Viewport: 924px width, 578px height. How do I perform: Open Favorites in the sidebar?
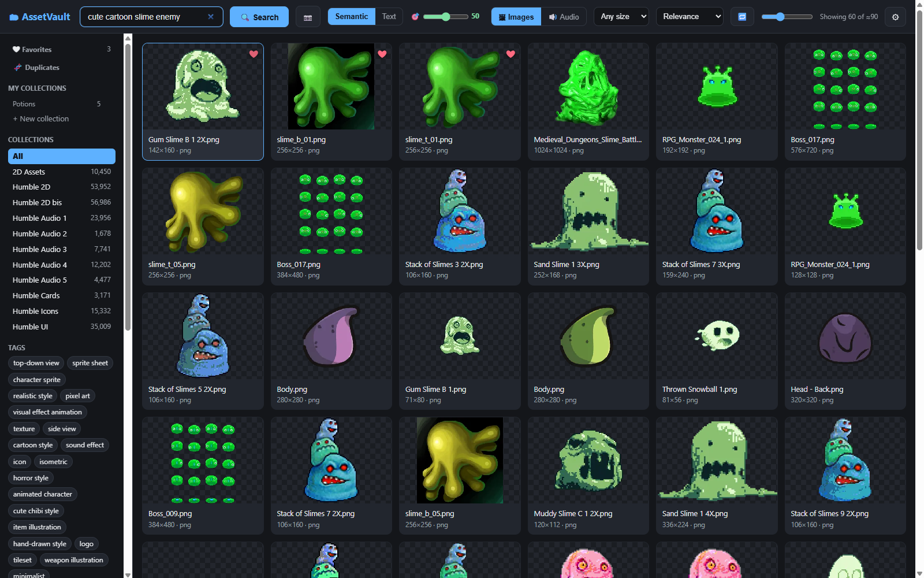pos(62,50)
